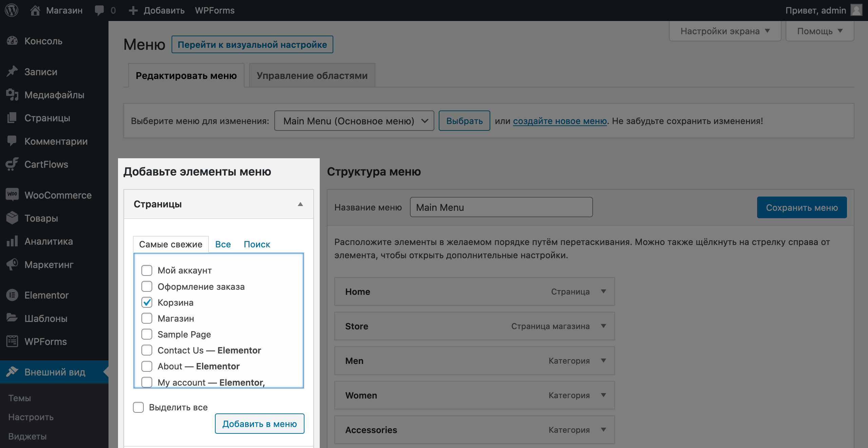Check the About — Elementor checkbox
This screenshot has height=448, width=868.
147,366
